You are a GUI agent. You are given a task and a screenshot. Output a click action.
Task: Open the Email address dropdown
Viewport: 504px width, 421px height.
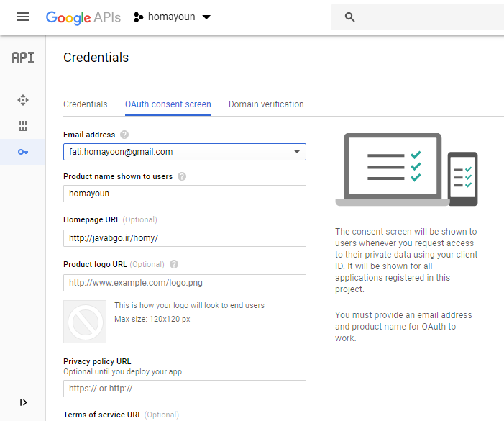tap(296, 152)
